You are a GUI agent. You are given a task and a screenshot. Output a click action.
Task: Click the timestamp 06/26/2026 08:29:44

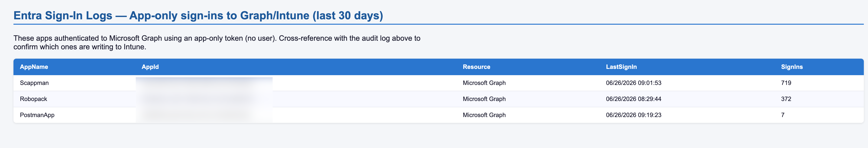click(x=634, y=99)
